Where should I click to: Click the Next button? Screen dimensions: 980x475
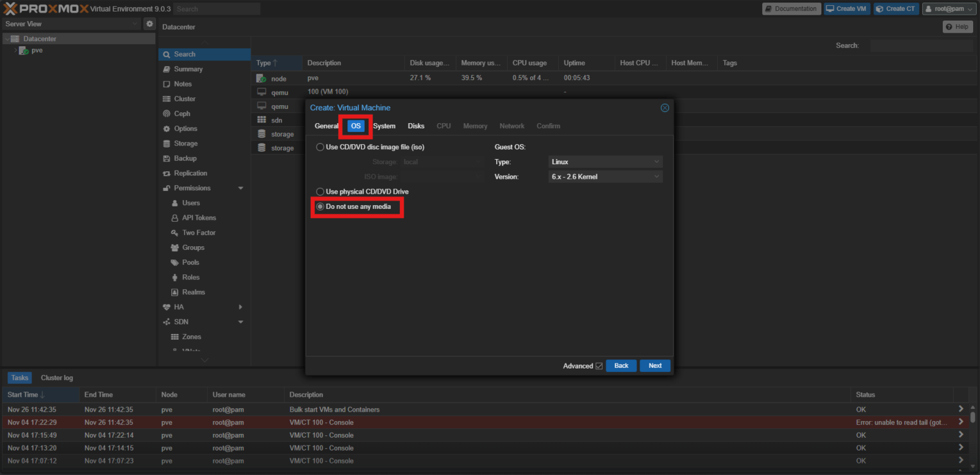coord(654,365)
